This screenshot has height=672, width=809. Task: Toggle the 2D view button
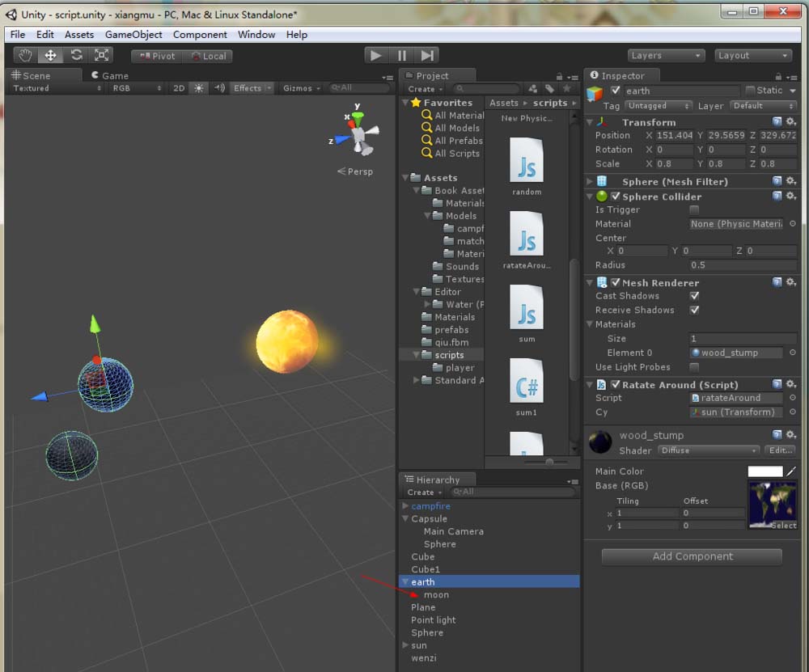179,88
